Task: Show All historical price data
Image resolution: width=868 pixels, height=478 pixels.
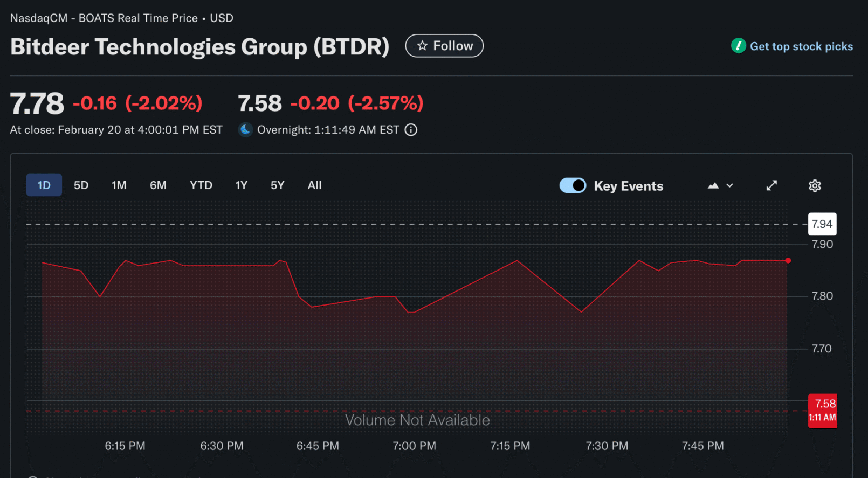Action: point(314,185)
